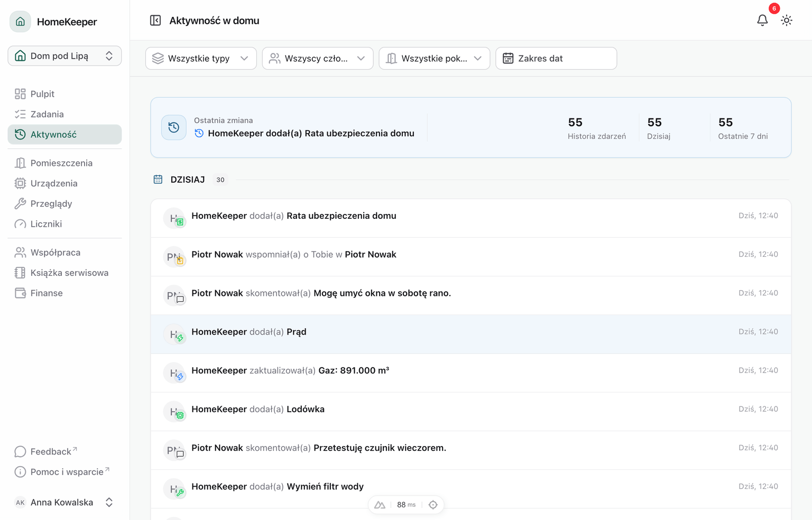Screen dimensions: 812x520
Task: Click the DZISIAJ calendar icon
Action: 158,180
